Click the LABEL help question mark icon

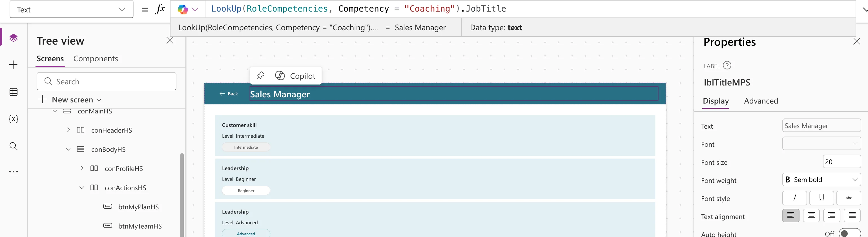click(727, 65)
